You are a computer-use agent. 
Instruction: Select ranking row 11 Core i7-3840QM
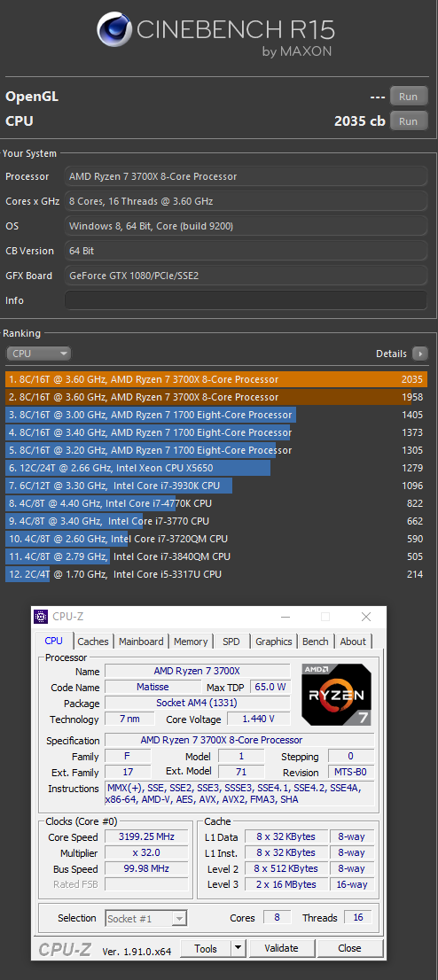coord(216,556)
